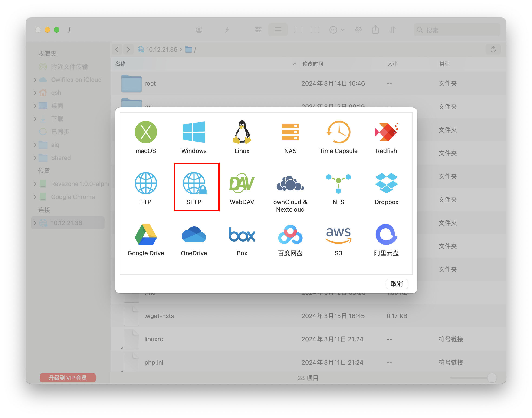The image size is (532, 418).
Task: Sort by 修改时间 column header
Action: tap(342, 64)
